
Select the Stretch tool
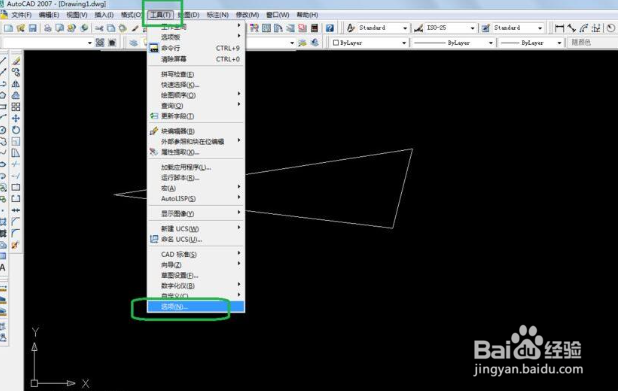tap(16, 153)
